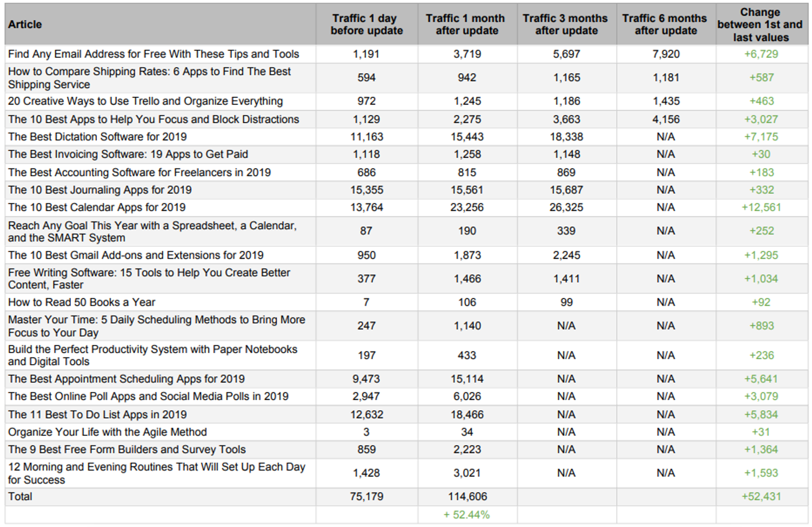Click The 10 Best Calendar Apps for 2019
Image resolution: width=812 pixels, height=527 pixels.
tap(97, 208)
